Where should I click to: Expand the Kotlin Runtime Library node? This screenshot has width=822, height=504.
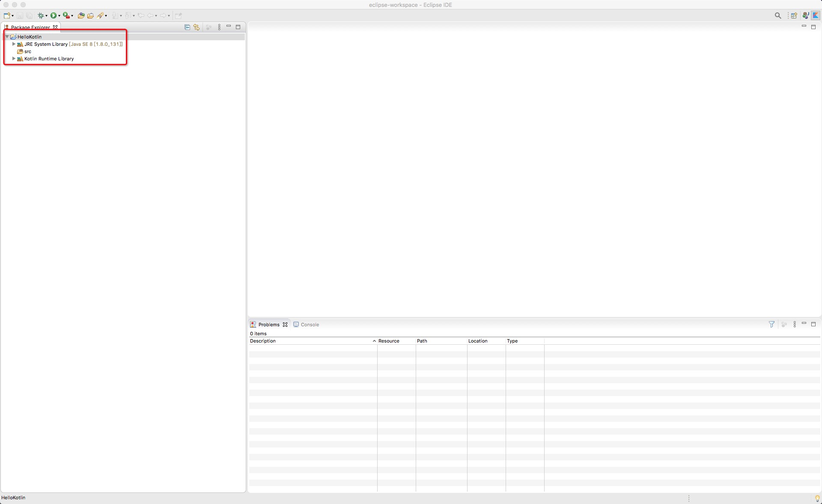pyautogui.click(x=14, y=59)
